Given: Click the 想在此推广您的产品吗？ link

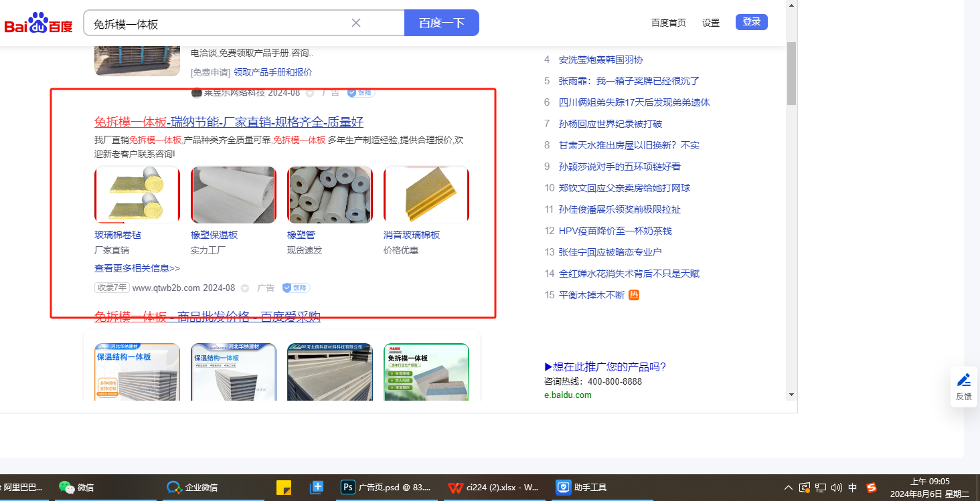Looking at the screenshot, I should coord(605,367).
